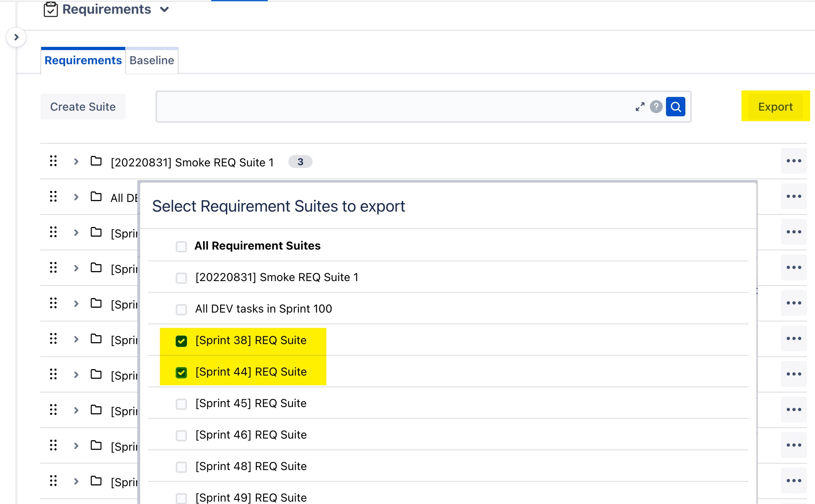The width and height of the screenshot is (815, 504).
Task: Click the folder icon of the All DE... row
Action: [x=96, y=196]
